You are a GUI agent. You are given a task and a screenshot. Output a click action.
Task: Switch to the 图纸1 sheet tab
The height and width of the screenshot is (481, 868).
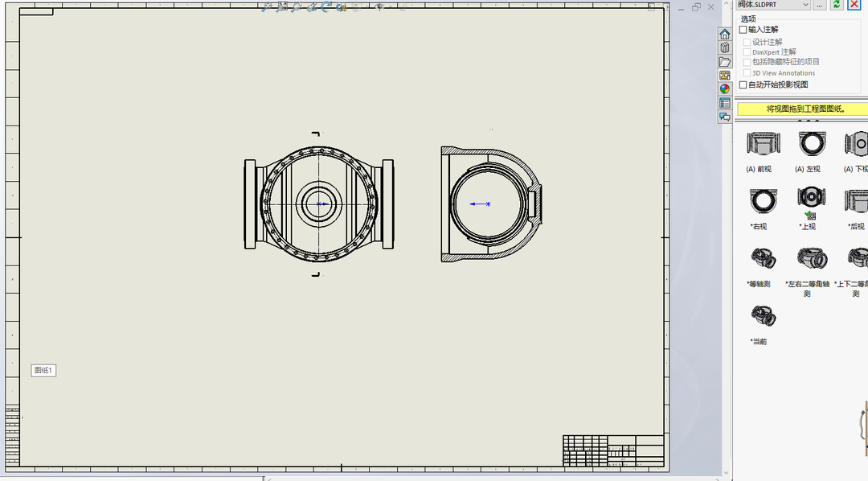[x=43, y=370]
